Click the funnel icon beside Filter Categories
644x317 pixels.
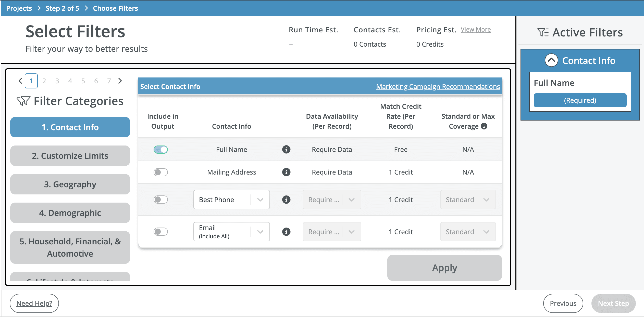point(23,100)
